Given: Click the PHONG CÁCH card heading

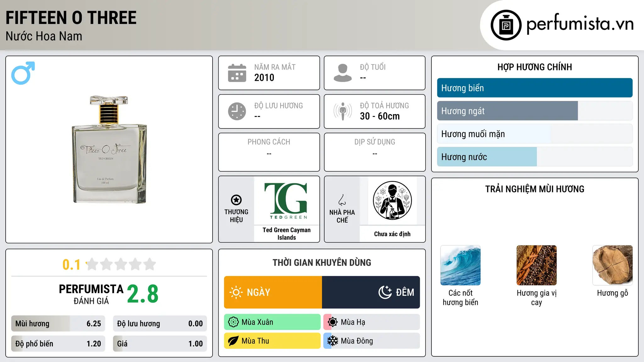Looking at the screenshot, I should (x=269, y=142).
